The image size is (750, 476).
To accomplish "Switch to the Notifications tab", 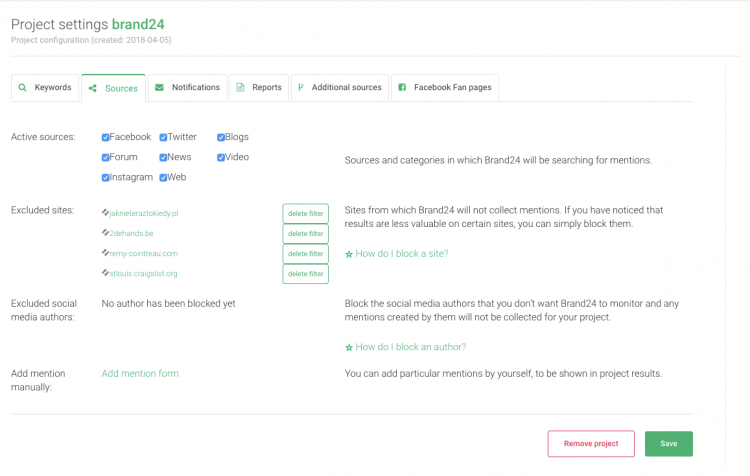I will point(188,88).
